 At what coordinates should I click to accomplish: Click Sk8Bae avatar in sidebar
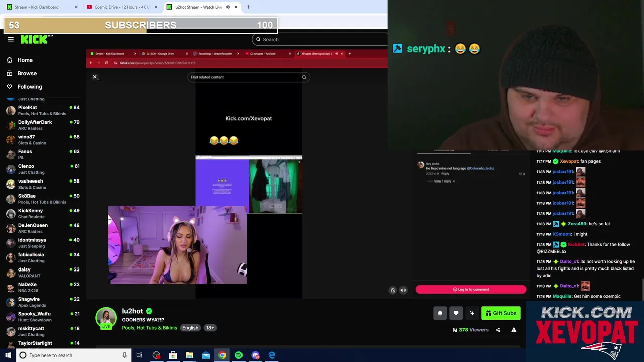11,199
